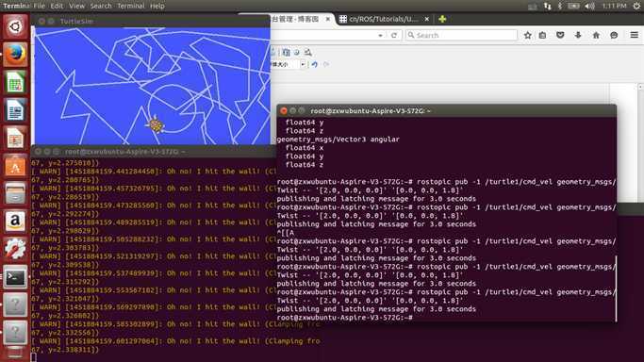This screenshot has width=644, height=362.
Task: Click the greyed redo arrow in the page editor
Action: coord(326,64)
